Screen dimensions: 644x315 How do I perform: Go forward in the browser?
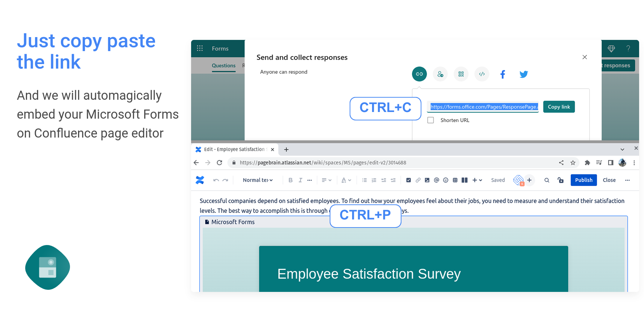(208, 163)
